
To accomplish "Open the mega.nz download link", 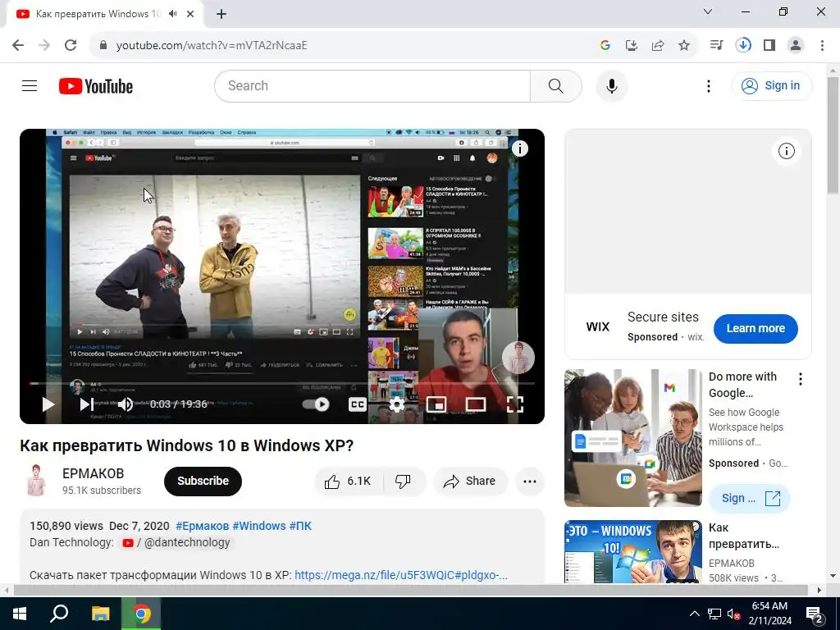I will pyautogui.click(x=401, y=575).
